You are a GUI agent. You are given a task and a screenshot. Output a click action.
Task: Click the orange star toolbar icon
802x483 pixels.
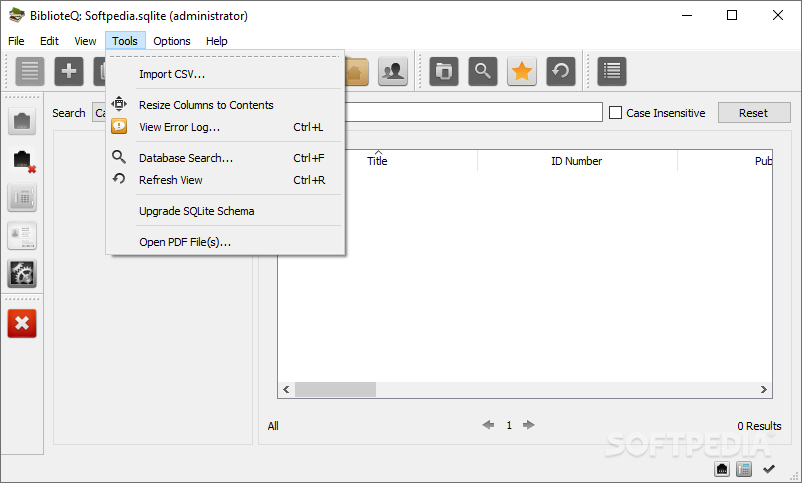[522, 71]
